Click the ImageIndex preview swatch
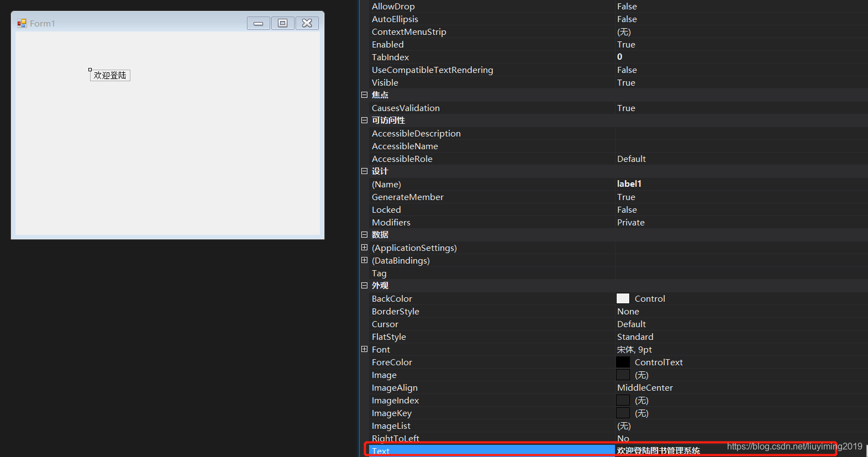Image resolution: width=868 pixels, height=457 pixels. pyautogui.click(x=623, y=400)
